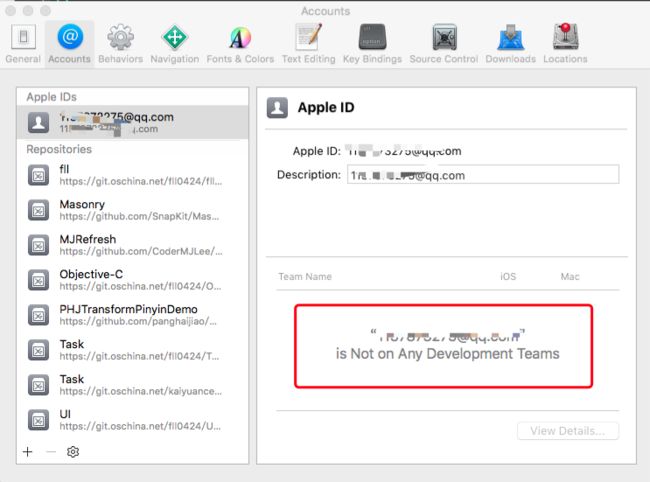Screen dimensions: 650x482
Task: Open the Fonts & Colors icon
Action: 240,37
